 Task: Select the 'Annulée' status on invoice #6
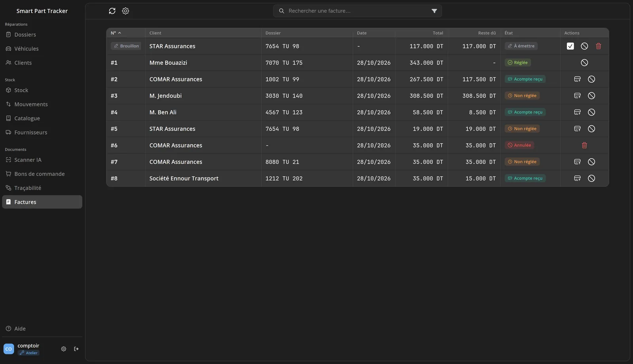[x=519, y=145]
